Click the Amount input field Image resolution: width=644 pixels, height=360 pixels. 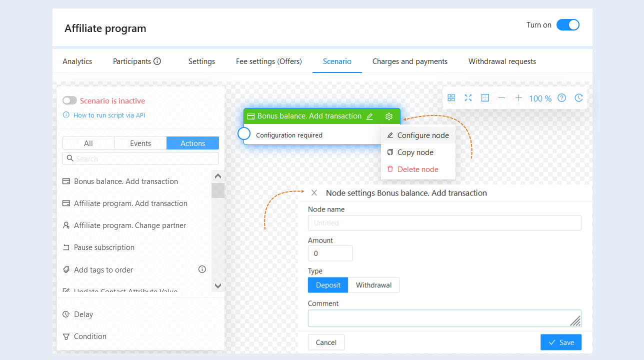tap(330, 253)
